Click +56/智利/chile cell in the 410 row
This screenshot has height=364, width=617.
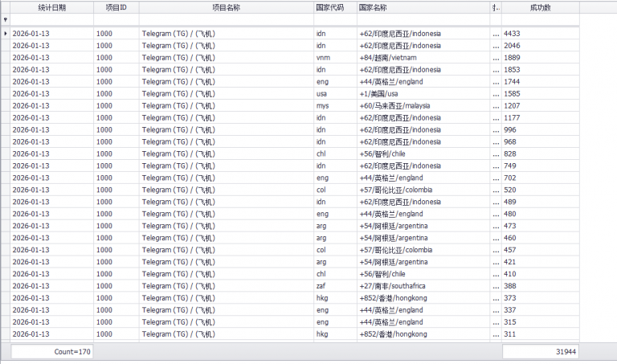[423, 274]
